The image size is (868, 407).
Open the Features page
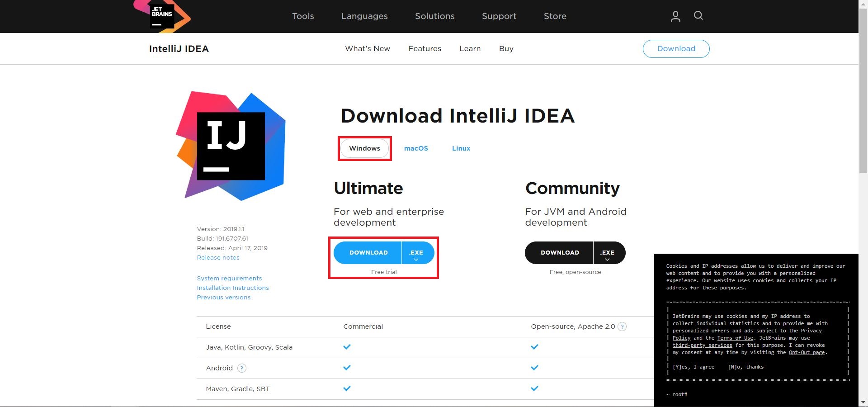(x=425, y=48)
